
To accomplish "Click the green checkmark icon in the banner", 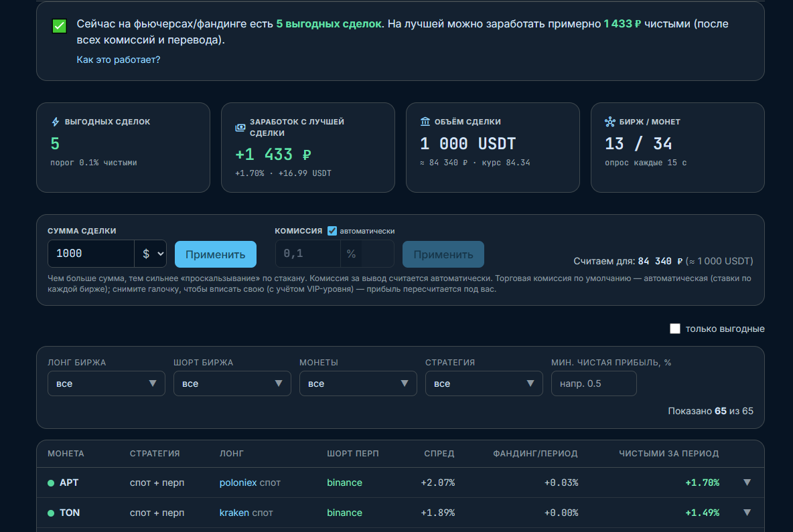I will 59,26.
